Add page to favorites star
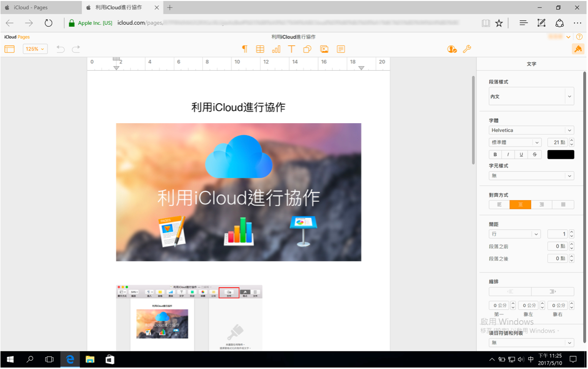Viewport: 588px width, 369px height. click(499, 23)
